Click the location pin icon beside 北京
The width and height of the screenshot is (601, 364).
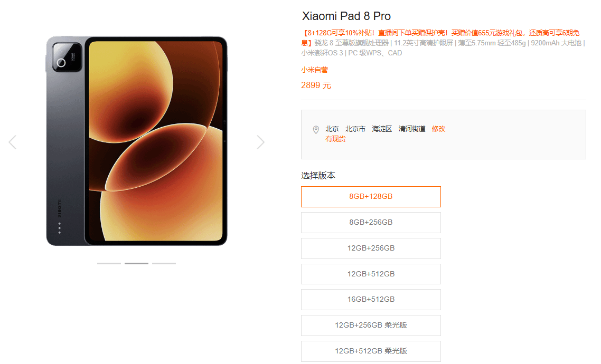coord(316,130)
